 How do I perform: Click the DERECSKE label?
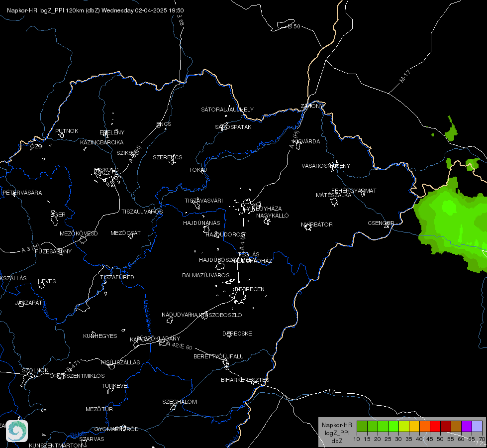point(237,334)
